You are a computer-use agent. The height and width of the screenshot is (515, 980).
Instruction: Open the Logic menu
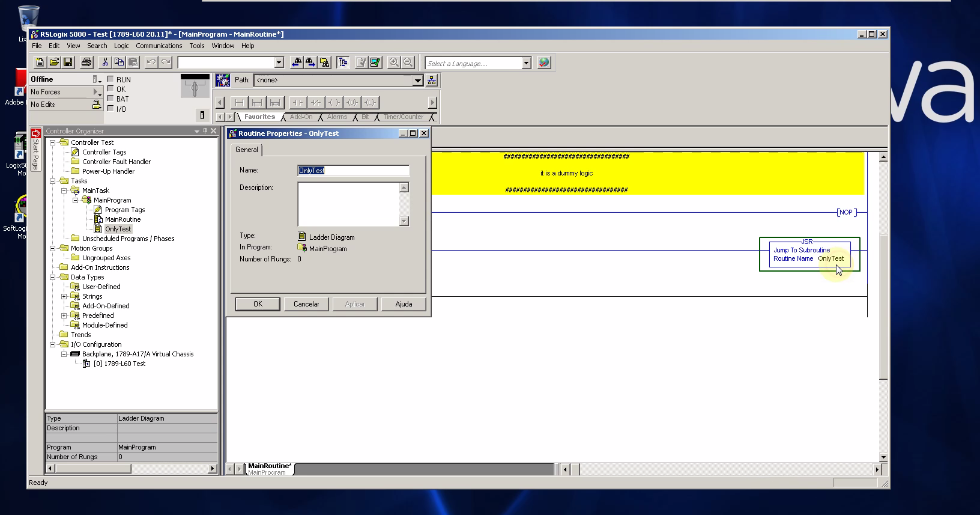pyautogui.click(x=121, y=46)
